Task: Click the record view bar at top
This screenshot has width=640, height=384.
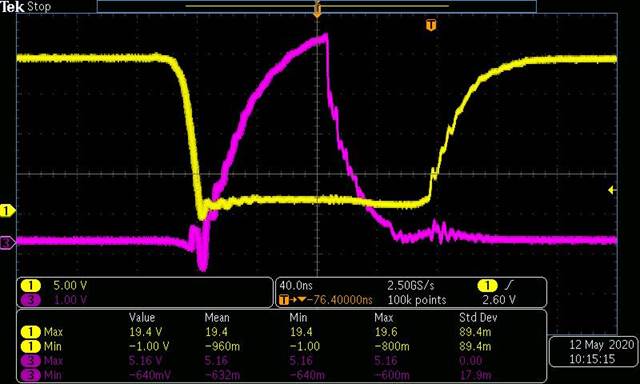Action: coord(317,6)
